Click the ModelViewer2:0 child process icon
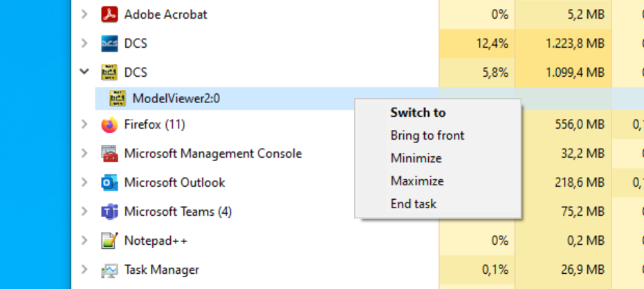This screenshot has width=644, height=289. [118, 98]
